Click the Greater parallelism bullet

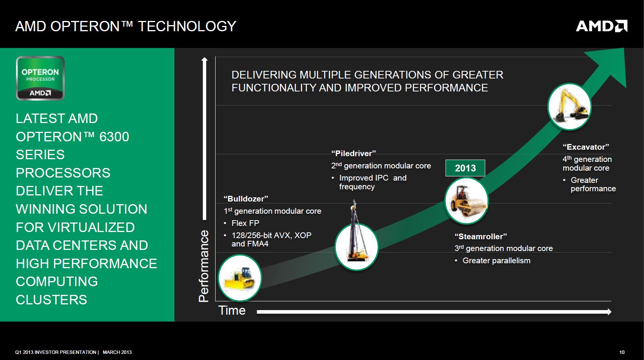click(492, 261)
